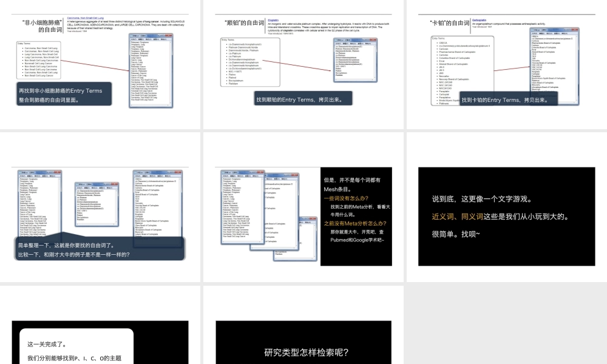
Task: Click the orange question 一些词没有怎么办?
Action: 350,198
